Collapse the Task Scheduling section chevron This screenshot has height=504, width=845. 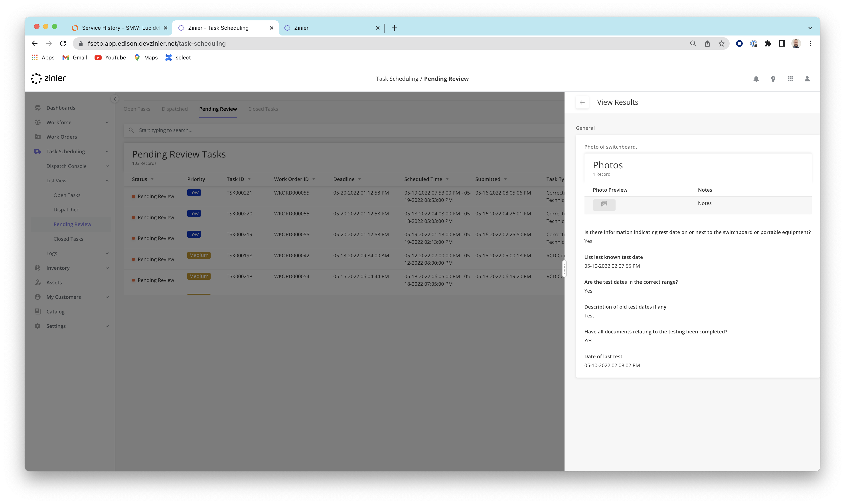pyautogui.click(x=107, y=152)
